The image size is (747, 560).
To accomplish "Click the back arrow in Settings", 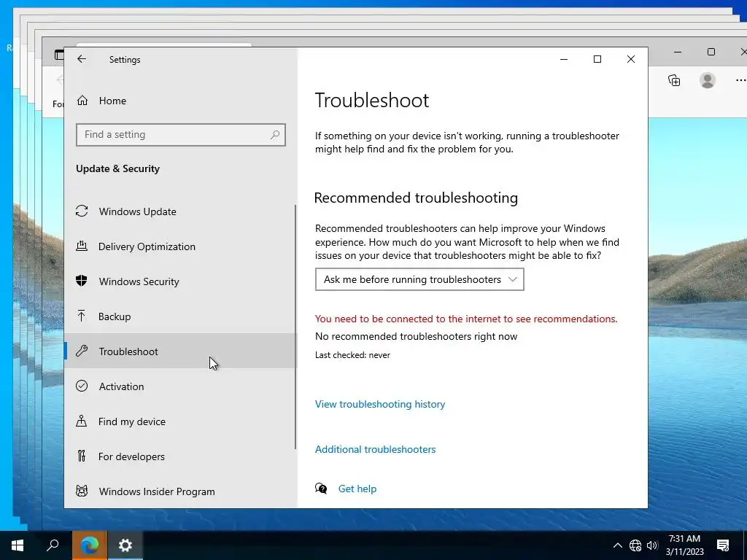I will point(82,59).
